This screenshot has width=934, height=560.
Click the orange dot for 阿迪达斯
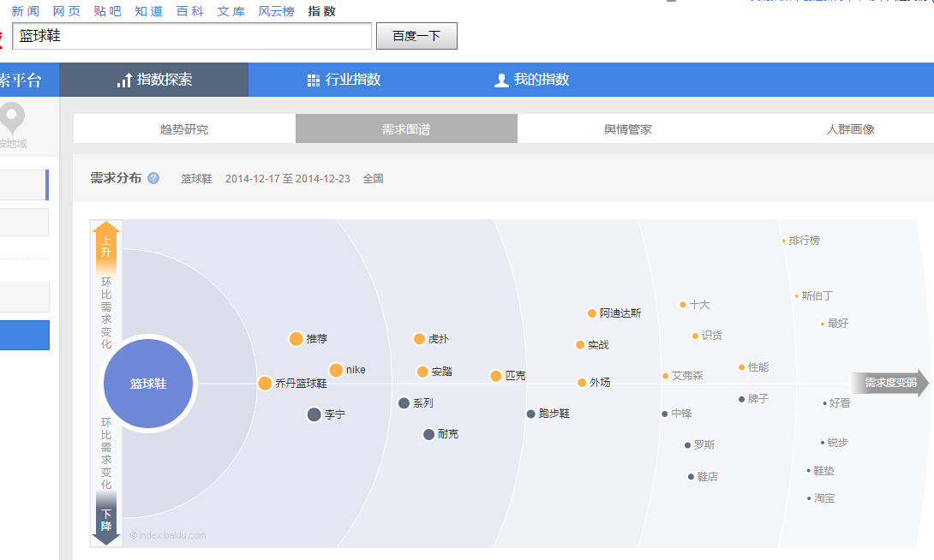pyautogui.click(x=592, y=313)
